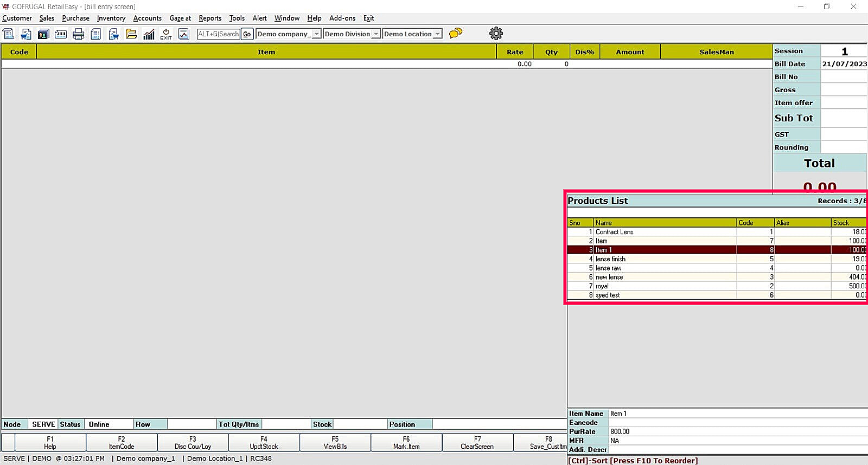Click the Bill Date value 21/07/2023
The width and height of the screenshot is (868, 465).
point(844,64)
